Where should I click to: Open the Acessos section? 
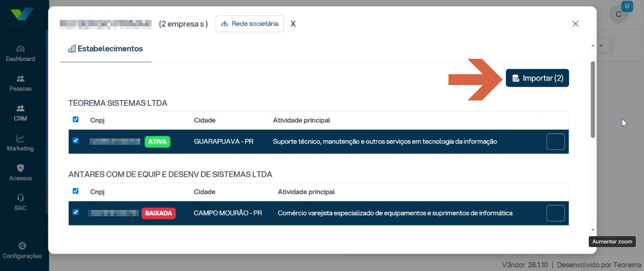(20, 173)
